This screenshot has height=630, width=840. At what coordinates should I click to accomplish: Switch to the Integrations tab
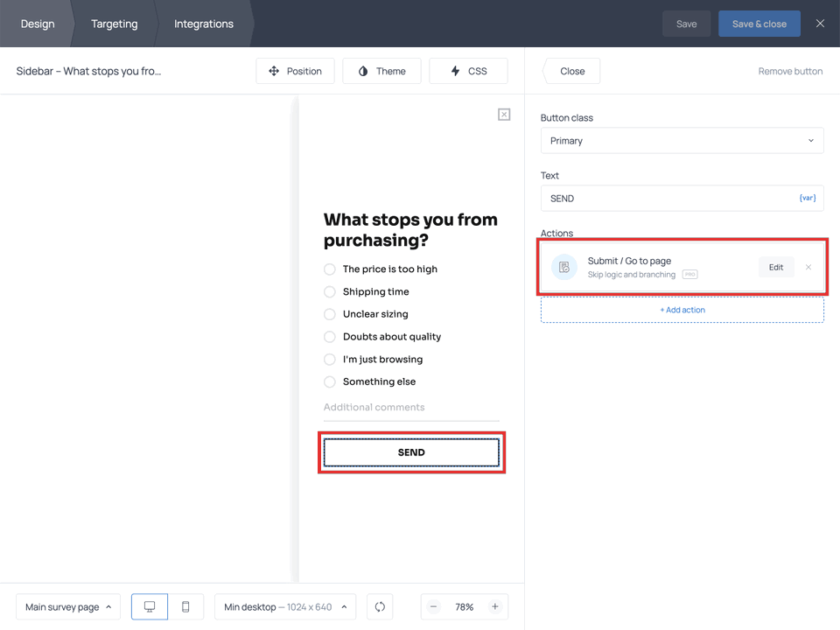point(204,24)
